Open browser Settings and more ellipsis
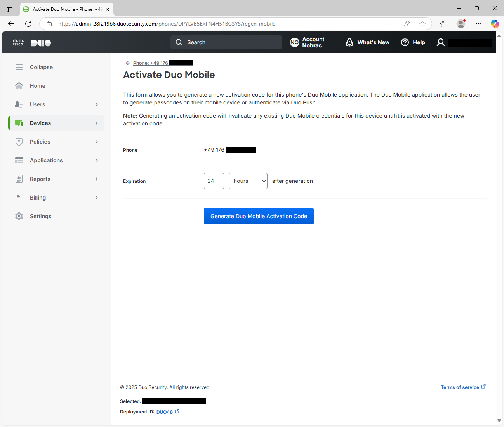The width and height of the screenshot is (504, 427). tap(479, 24)
